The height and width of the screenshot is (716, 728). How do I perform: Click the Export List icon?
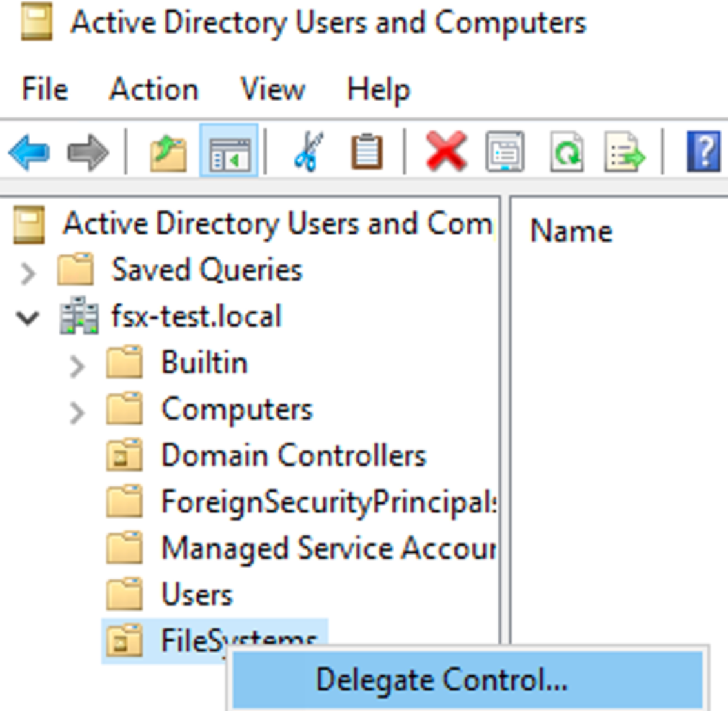(x=625, y=152)
